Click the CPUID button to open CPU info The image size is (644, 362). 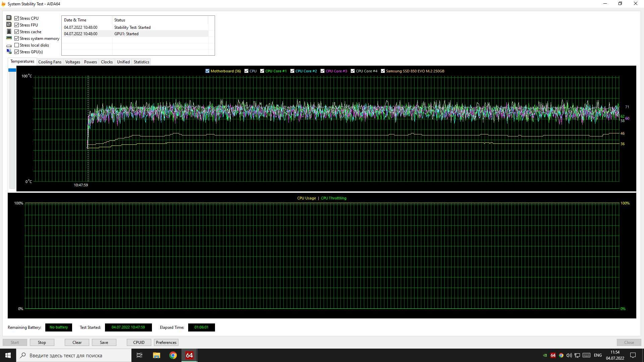tap(139, 343)
